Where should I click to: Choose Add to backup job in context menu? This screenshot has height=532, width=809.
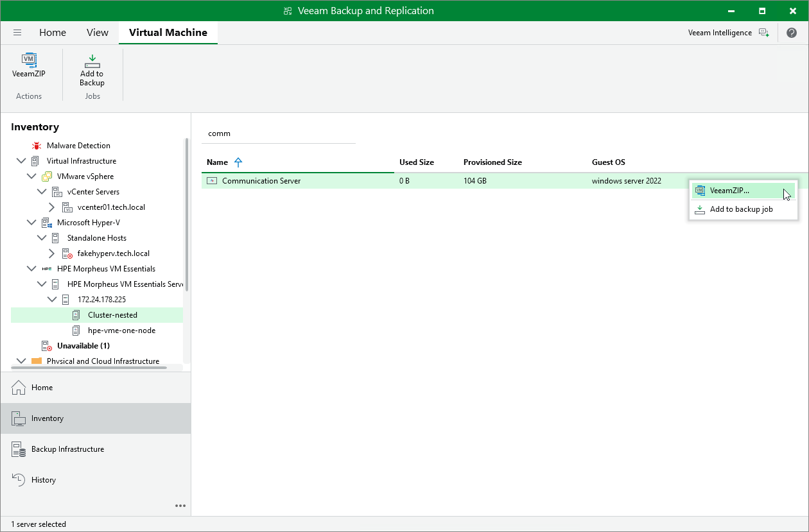[x=744, y=209]
